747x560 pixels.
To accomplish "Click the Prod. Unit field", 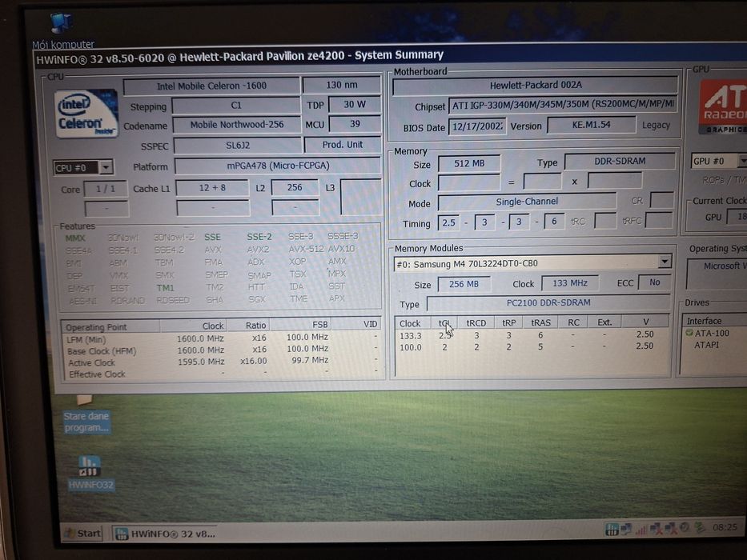I will click(x=342, y=145).
